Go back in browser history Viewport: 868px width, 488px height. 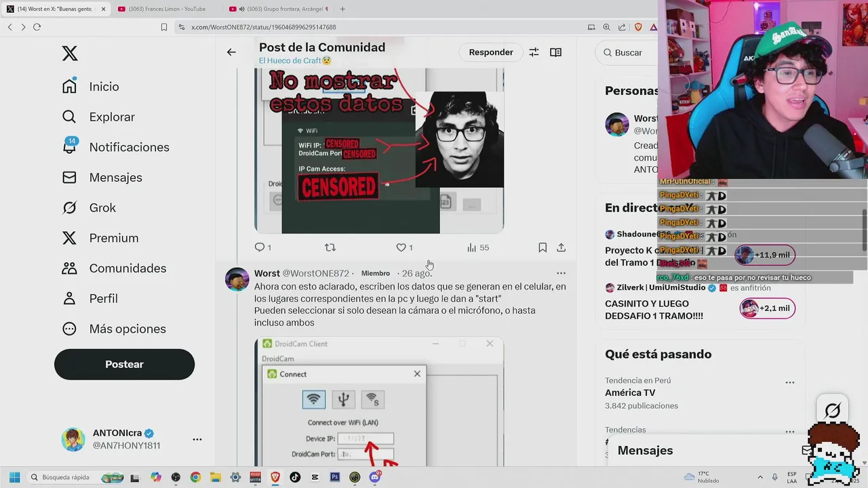[9, 27]
